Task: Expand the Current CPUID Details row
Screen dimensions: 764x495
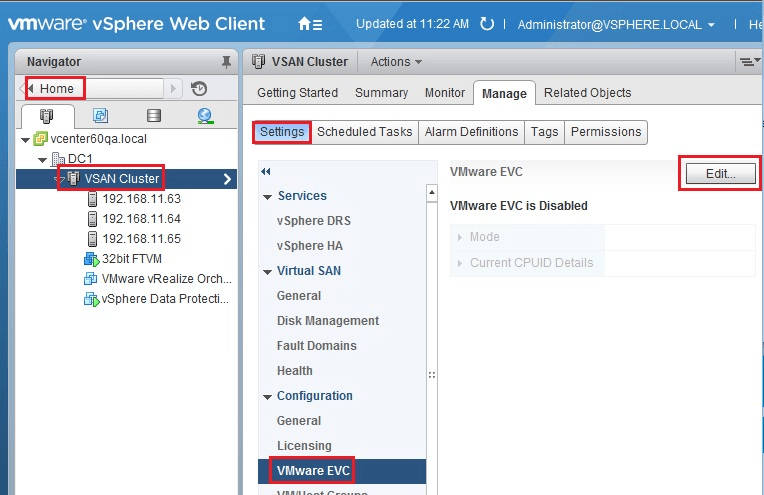Action: 459,263
